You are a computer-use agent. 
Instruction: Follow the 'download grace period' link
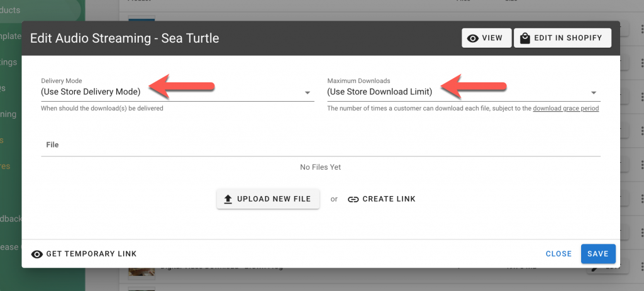coord(566,109)
